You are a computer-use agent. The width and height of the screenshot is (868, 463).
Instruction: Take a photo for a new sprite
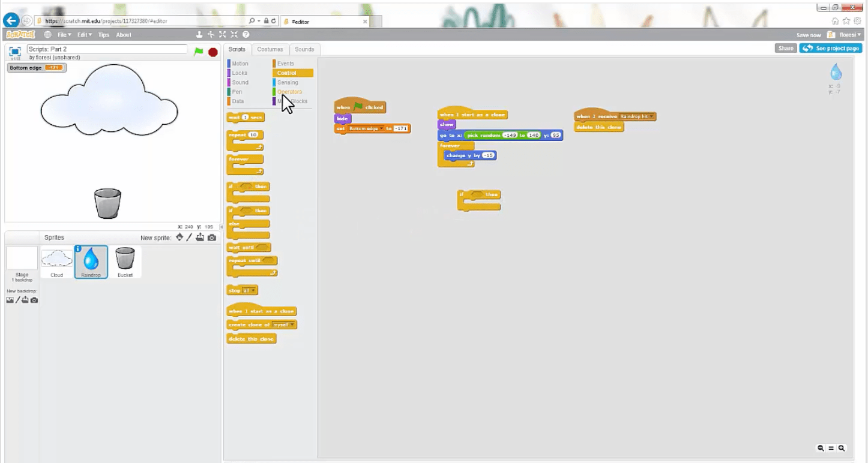pos(211,237)
